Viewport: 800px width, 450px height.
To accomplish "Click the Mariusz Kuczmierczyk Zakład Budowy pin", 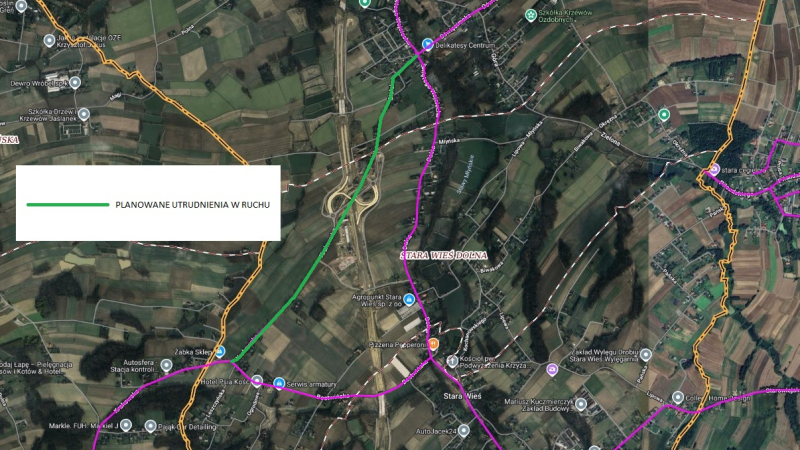I will (581, 405).
